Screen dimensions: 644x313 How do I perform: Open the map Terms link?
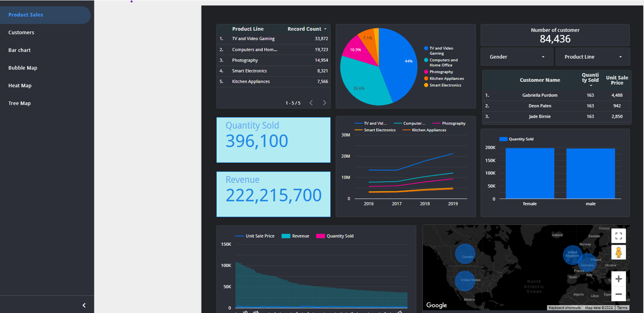pos(622,308)
